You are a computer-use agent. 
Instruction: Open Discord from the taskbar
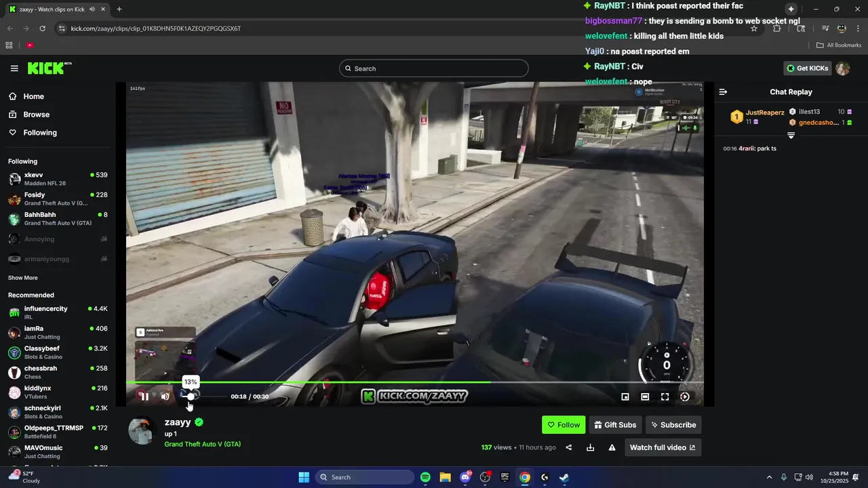tap(465, 477)
